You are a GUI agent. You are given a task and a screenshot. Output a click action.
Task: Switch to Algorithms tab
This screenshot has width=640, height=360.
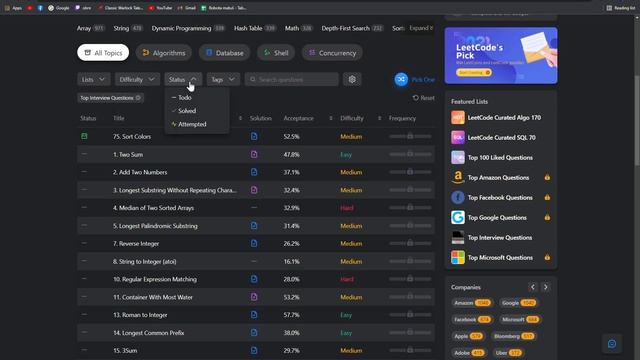164,53
